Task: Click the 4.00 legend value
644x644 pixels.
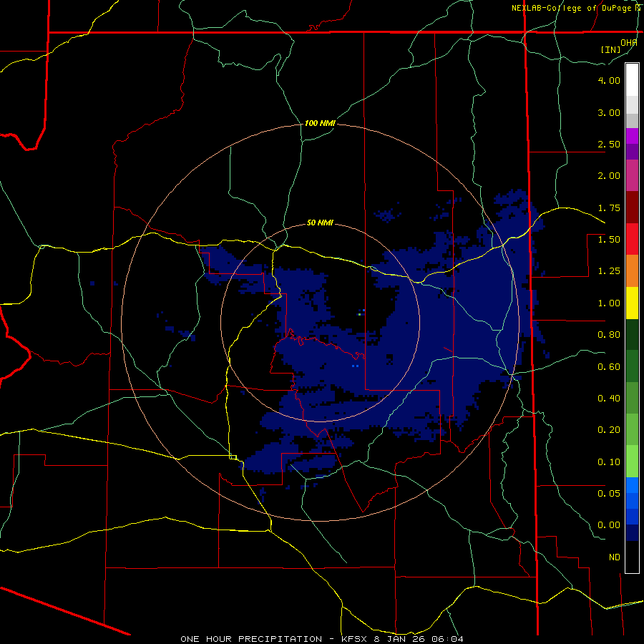Action: point(609,80)
